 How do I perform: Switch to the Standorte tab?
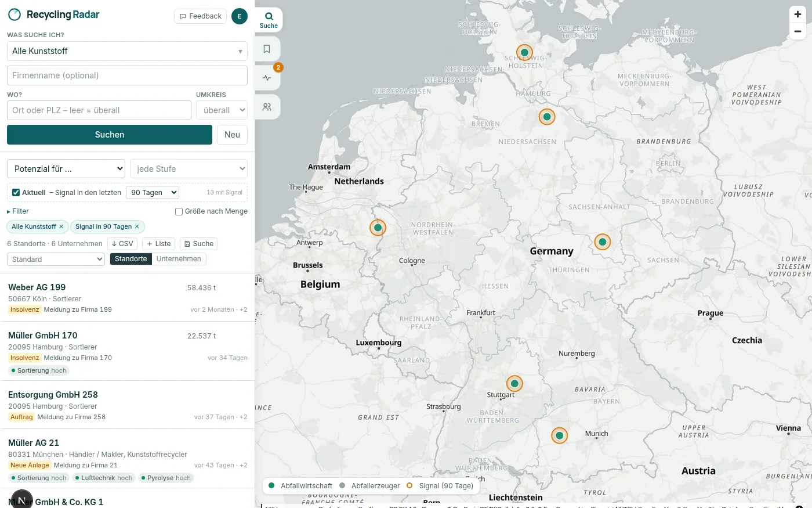[131, 259]
